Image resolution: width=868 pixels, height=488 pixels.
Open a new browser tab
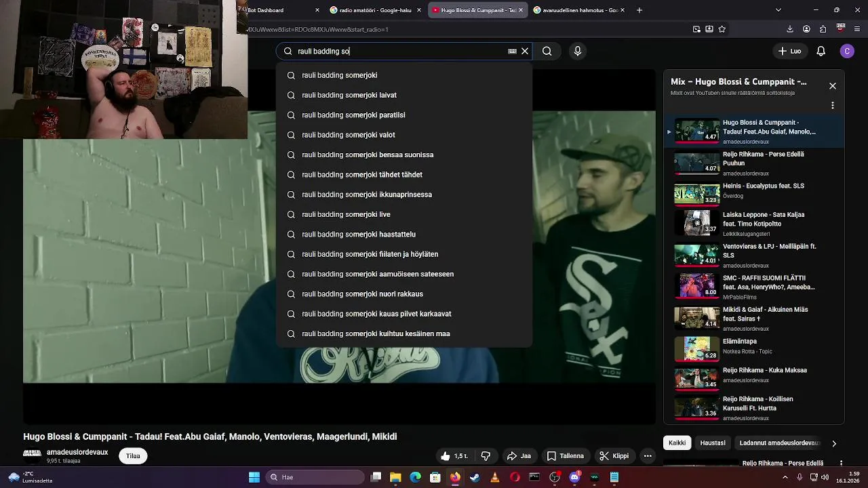(x=639, y=10)
